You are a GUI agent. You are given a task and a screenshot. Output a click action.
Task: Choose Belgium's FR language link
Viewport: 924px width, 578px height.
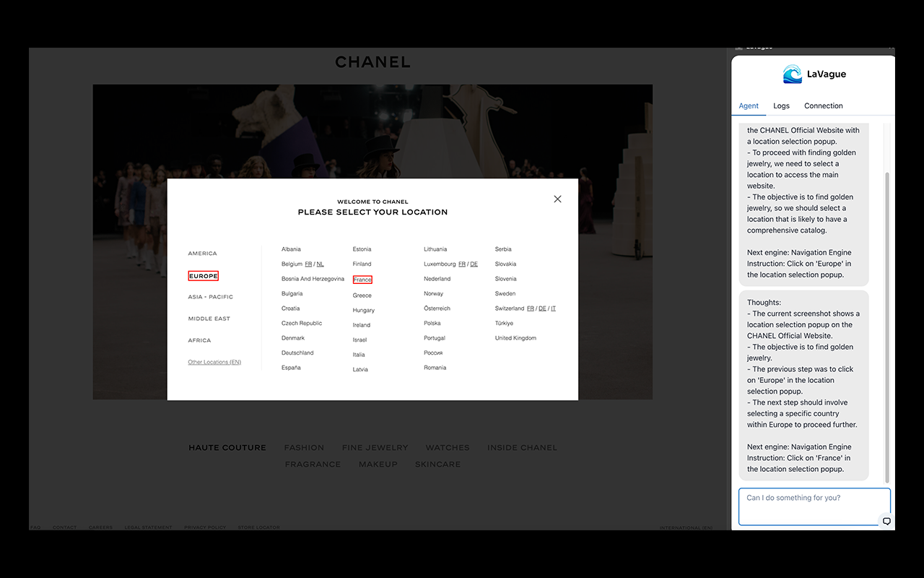308,264
